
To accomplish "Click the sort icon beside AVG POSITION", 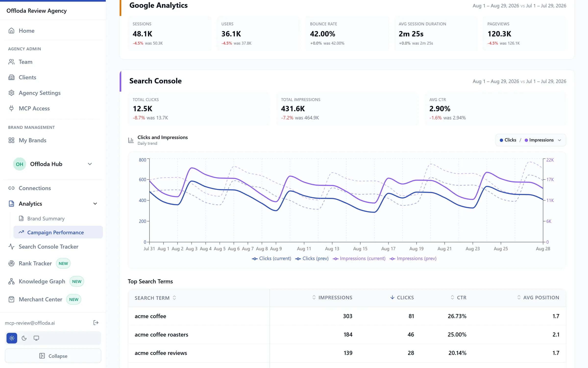I will point(519,297).
